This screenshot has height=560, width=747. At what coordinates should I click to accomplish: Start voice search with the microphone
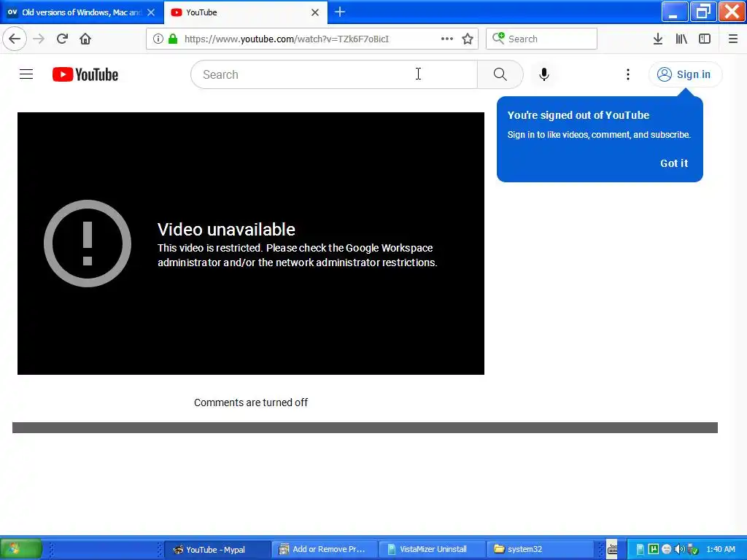(544, 74)
